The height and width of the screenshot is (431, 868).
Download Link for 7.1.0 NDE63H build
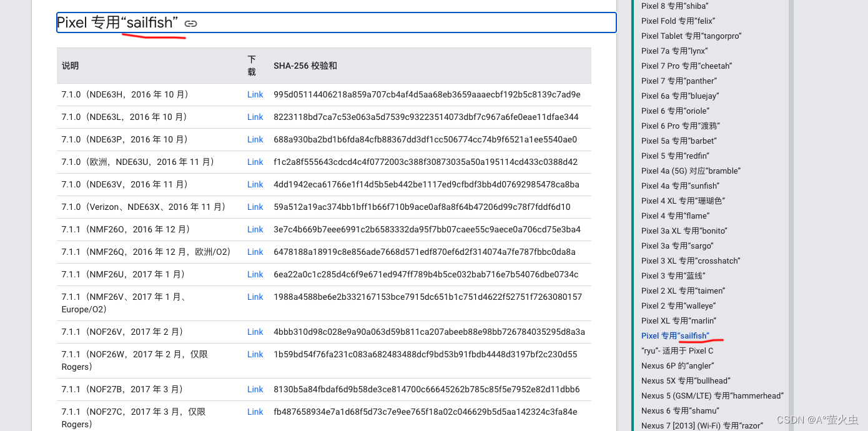255,94
